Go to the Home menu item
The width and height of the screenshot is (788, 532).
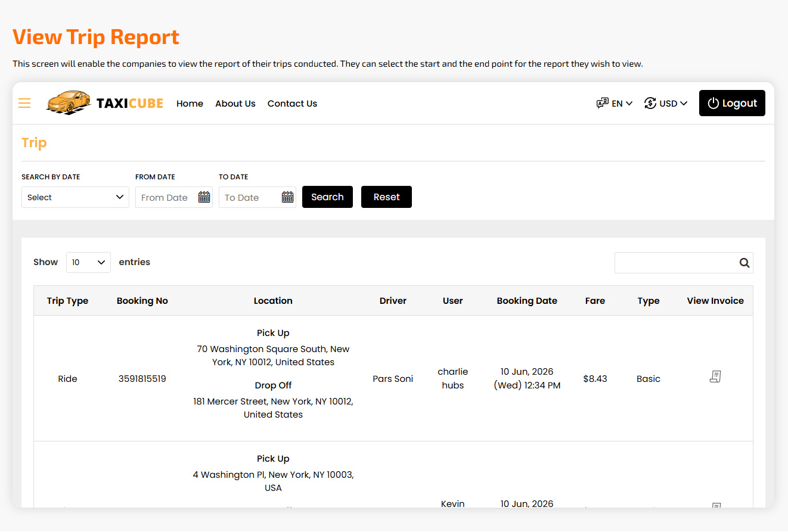190,104
